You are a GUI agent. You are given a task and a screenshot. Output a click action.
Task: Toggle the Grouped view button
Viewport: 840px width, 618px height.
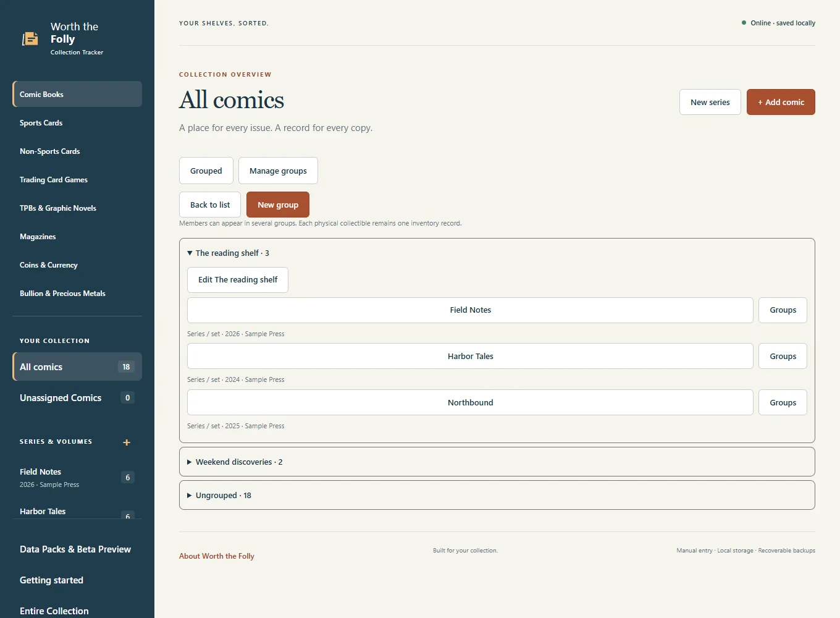(206, 171)
